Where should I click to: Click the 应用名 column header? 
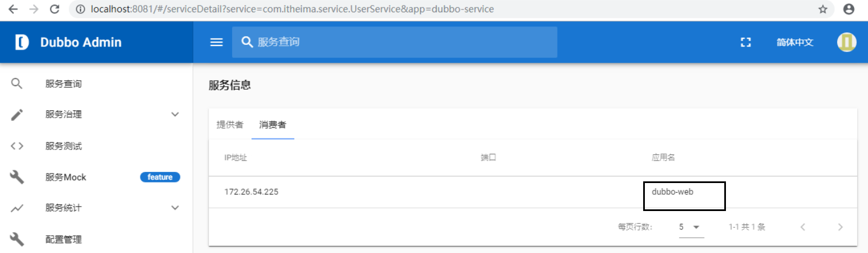(x=663, y=157)
